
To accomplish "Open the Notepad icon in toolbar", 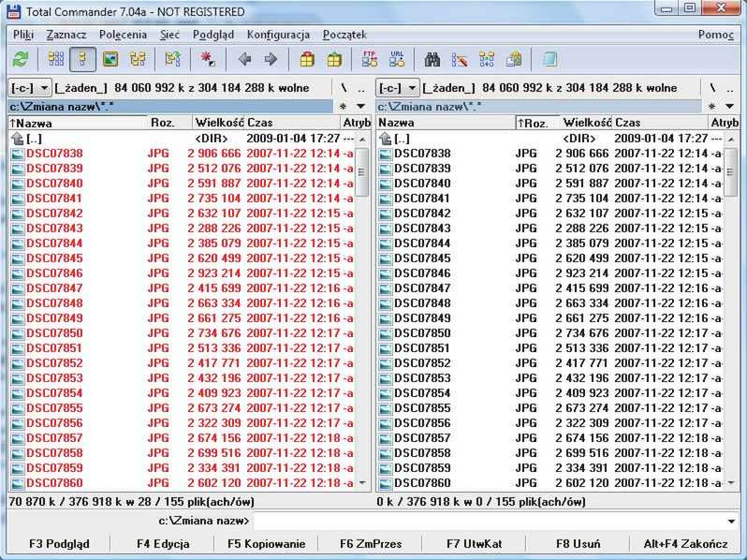I will (549, 60).
